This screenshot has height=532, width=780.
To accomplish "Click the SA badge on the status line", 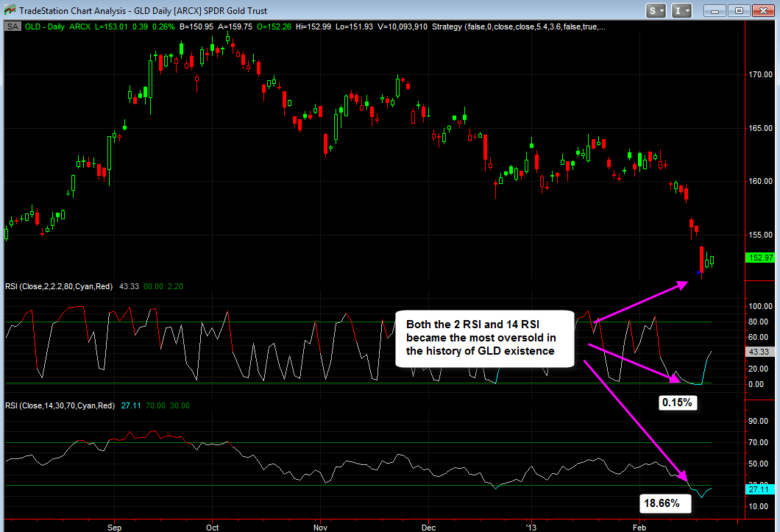I will (13, 27).
